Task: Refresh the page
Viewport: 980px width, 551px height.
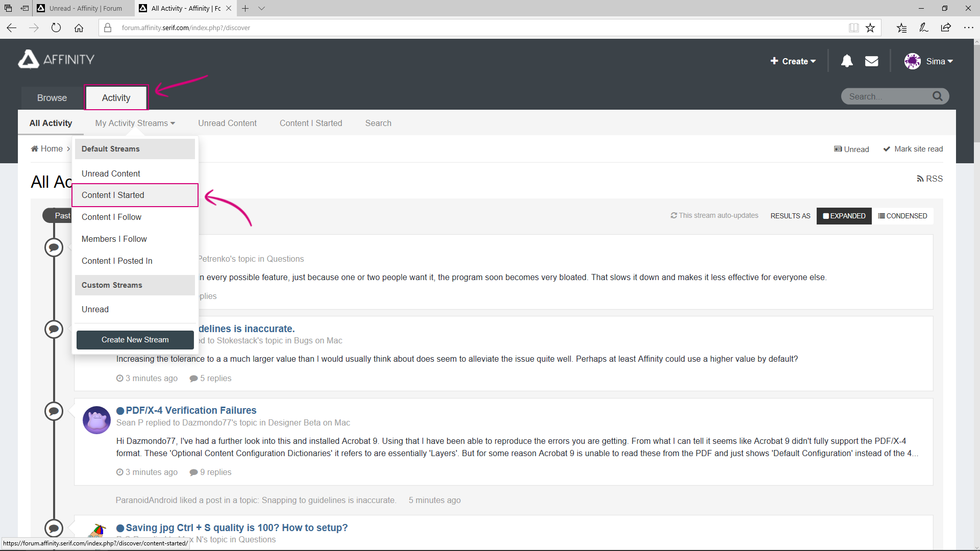Action: 56,28
